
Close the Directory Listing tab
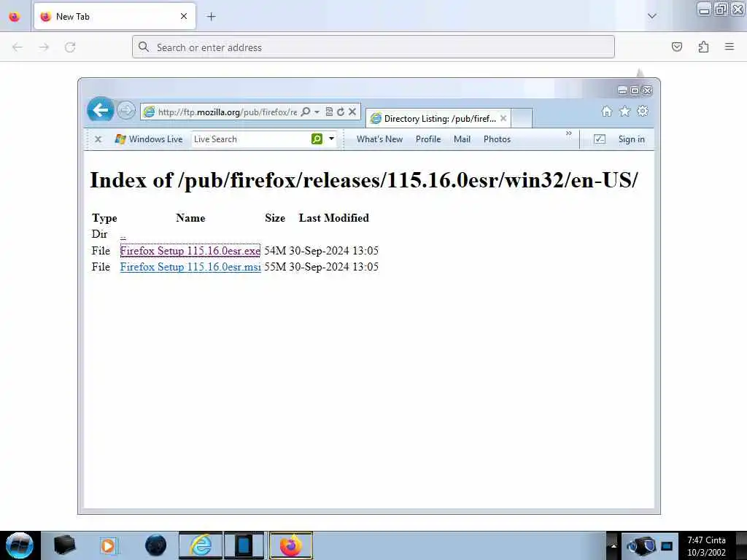coord(503,118)
